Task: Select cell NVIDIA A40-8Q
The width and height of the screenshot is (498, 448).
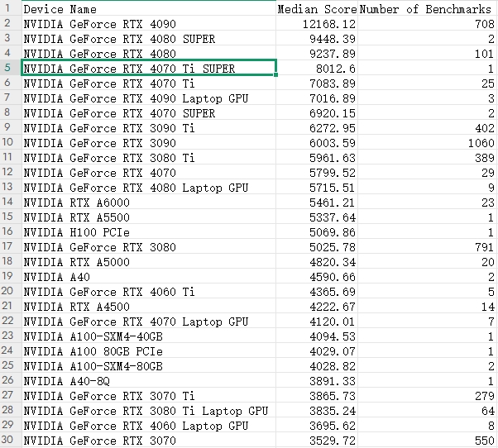Action: [149, 380]
